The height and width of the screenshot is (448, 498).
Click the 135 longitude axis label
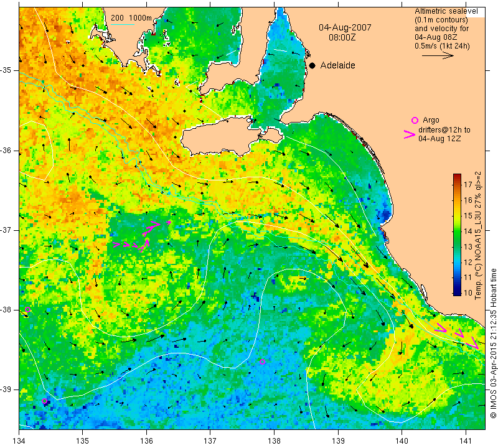click(83, 441)
